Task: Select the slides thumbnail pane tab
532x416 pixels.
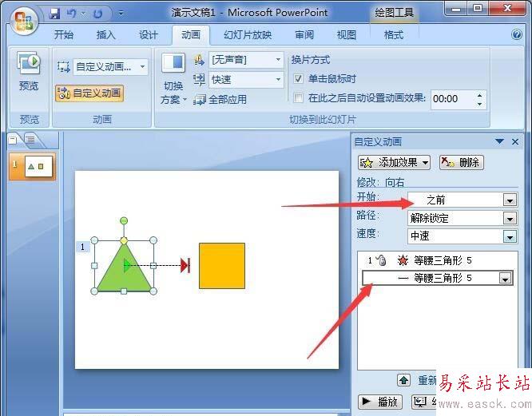Action: pos(13,140)
